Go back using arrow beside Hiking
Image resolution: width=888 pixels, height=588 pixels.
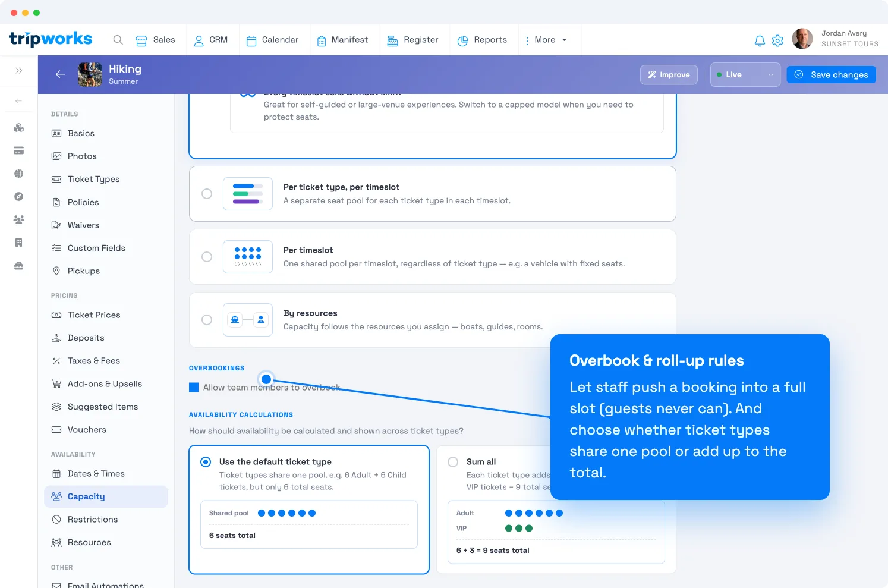click(60, 74)
